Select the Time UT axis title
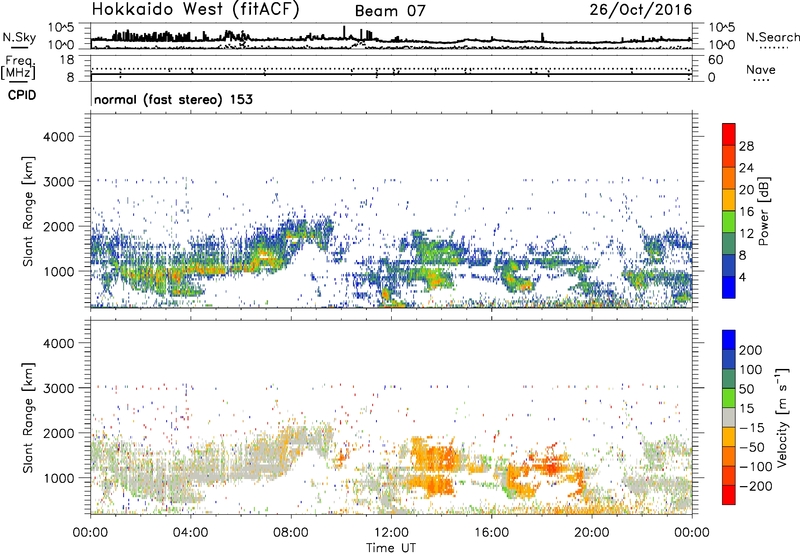The width and height of the screenshot is (800, 554). coord(391,548)
